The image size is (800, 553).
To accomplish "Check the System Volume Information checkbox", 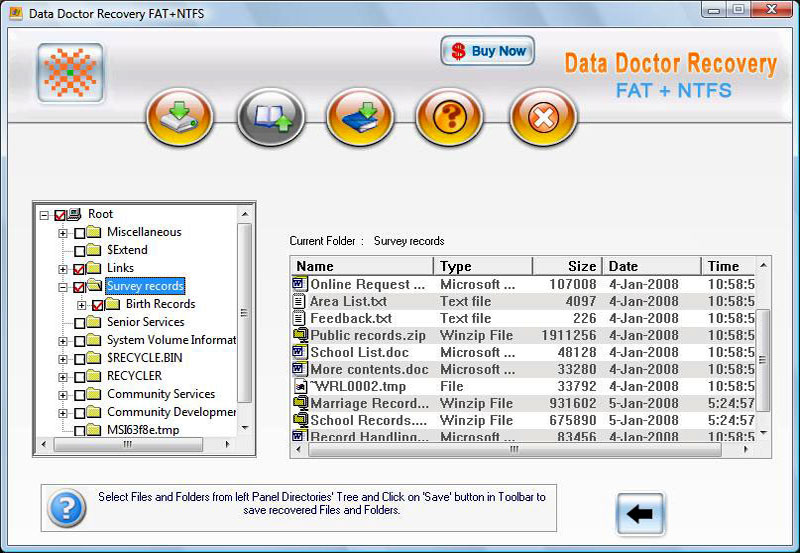I will [79, 341].
